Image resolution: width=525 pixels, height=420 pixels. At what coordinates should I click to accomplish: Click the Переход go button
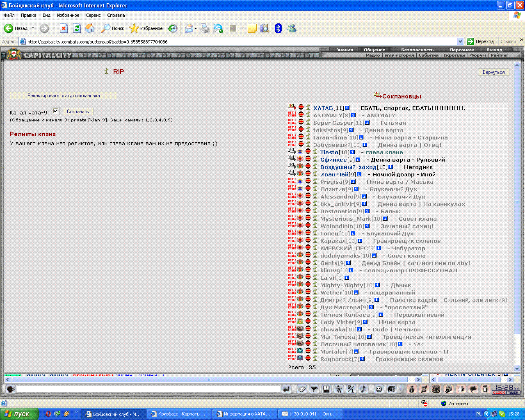pos(481,41)
